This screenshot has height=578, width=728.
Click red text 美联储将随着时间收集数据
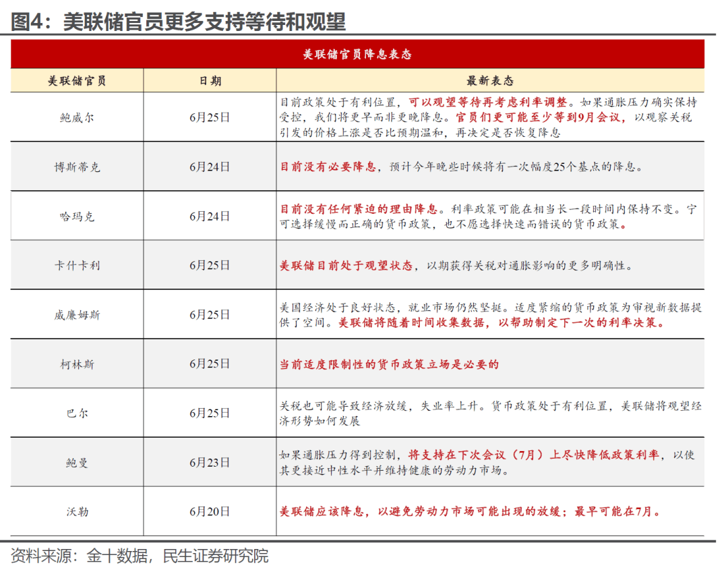(x=411, y=322)
